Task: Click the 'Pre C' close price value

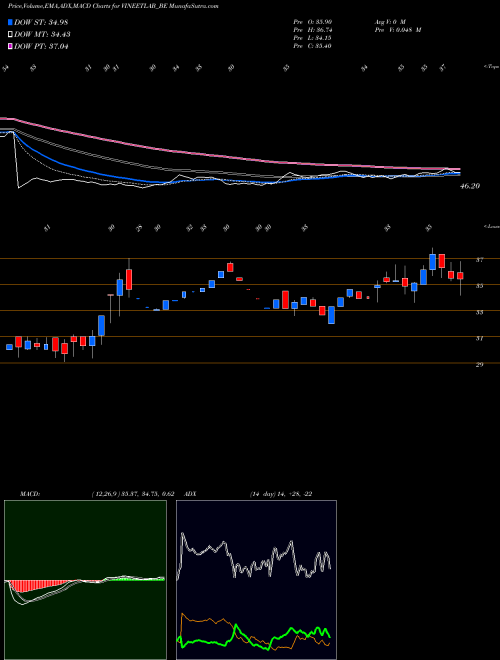Action: click(313, 46)
